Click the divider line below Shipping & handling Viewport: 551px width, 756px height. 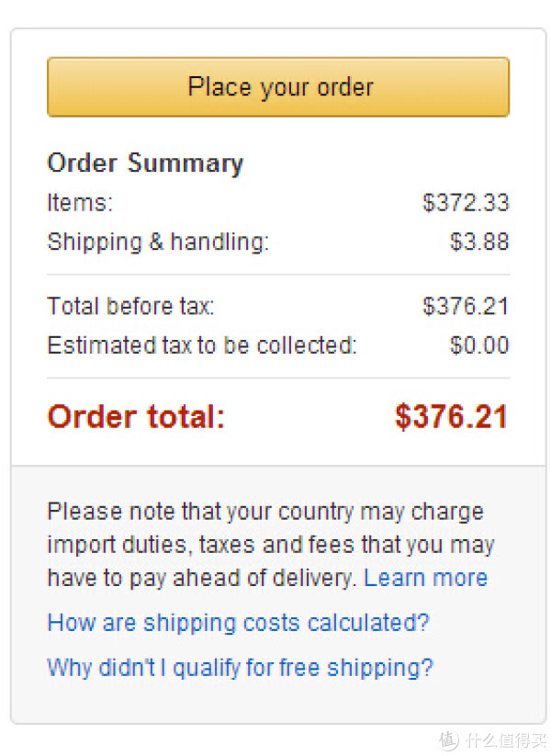[x=278, y=275]
